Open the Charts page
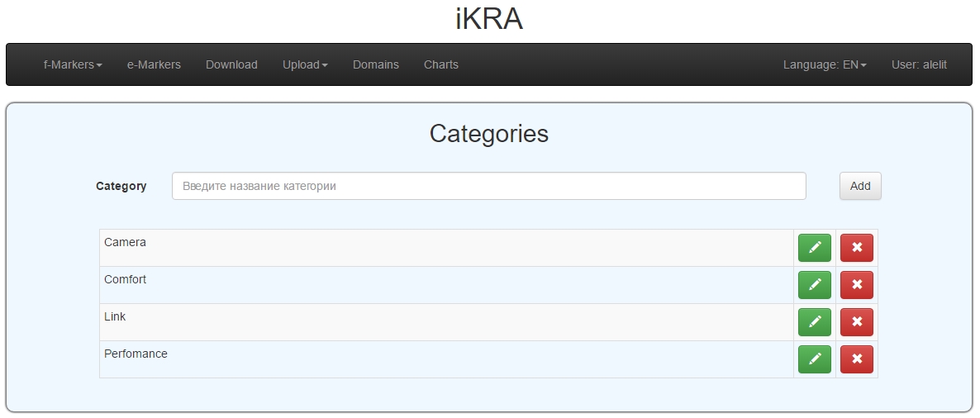Image resolution: width=980 pixels, height=418 pixels. pos(441,64)
